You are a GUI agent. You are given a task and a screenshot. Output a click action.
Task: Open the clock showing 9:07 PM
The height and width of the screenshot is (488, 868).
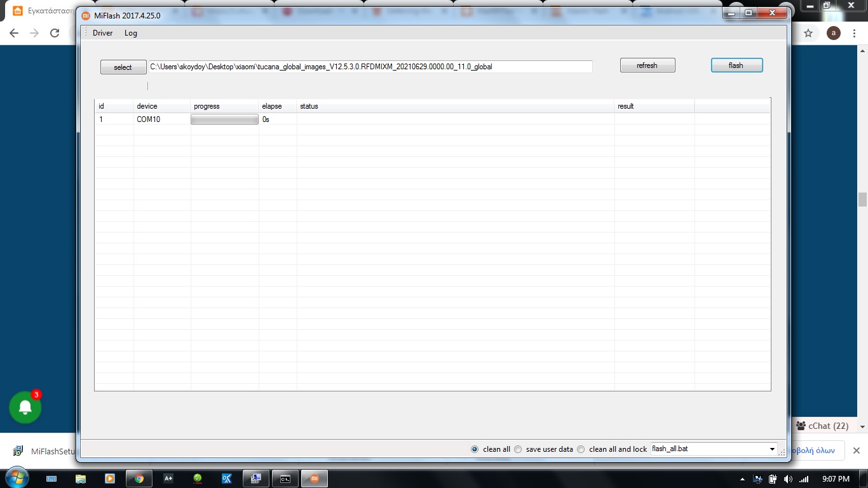(x=836, y=478)
